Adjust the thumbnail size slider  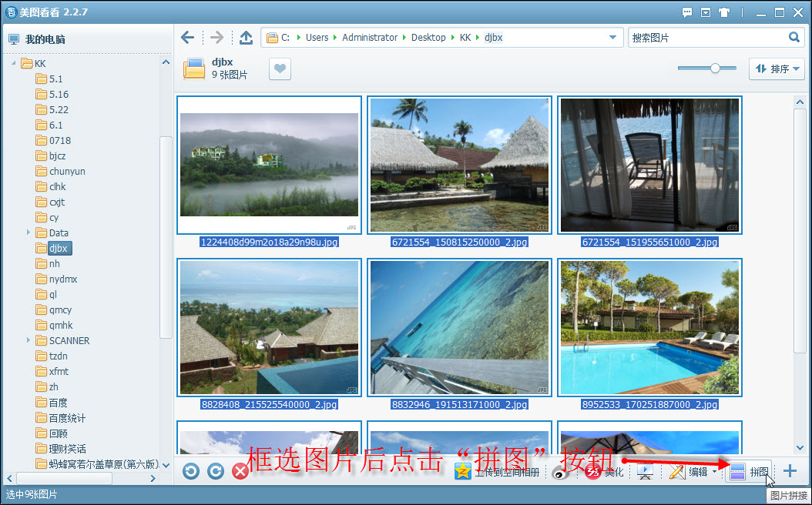click(715, 69)
